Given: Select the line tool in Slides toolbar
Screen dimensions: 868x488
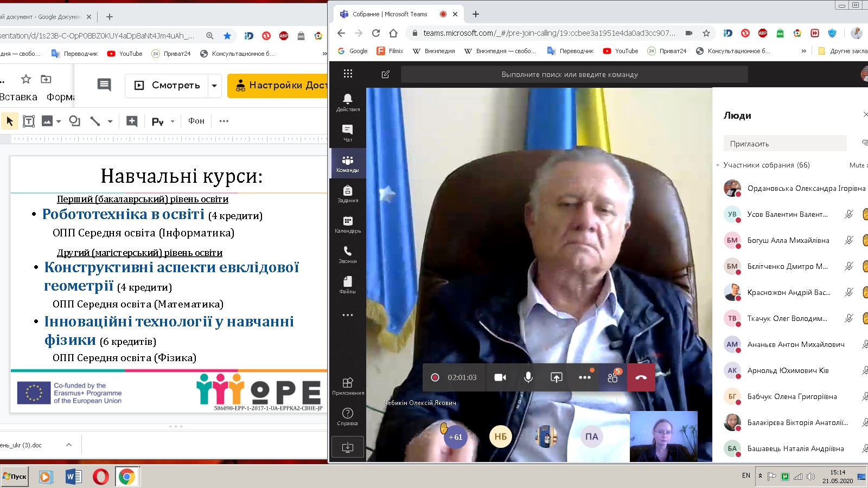Looking at the screenshot, I should 95,121.
